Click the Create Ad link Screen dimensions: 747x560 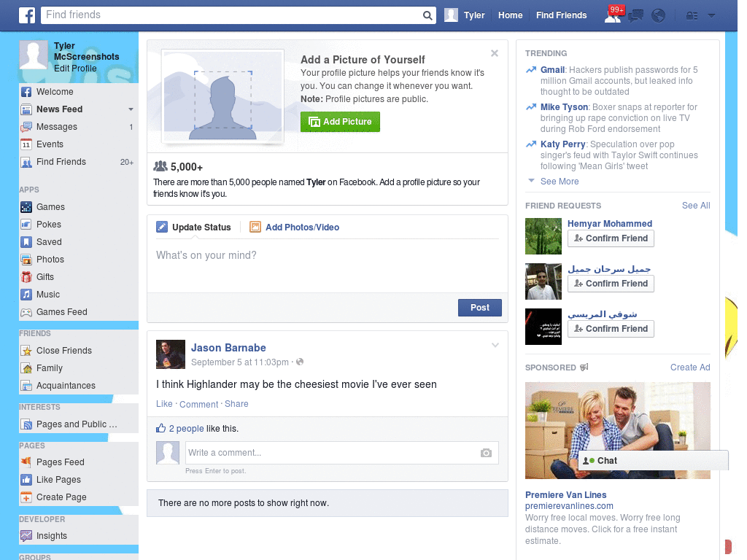(690, 367)
